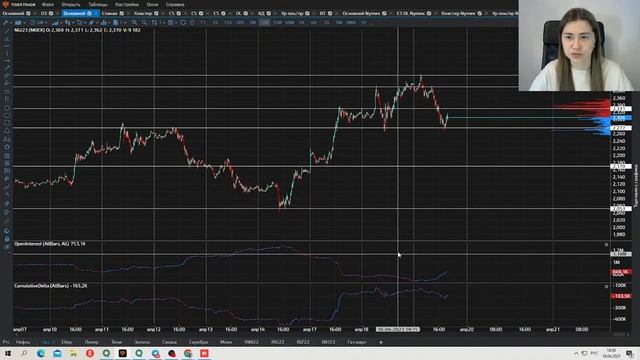Toggle the check mark on Кластер tab

tap(156, 13)
